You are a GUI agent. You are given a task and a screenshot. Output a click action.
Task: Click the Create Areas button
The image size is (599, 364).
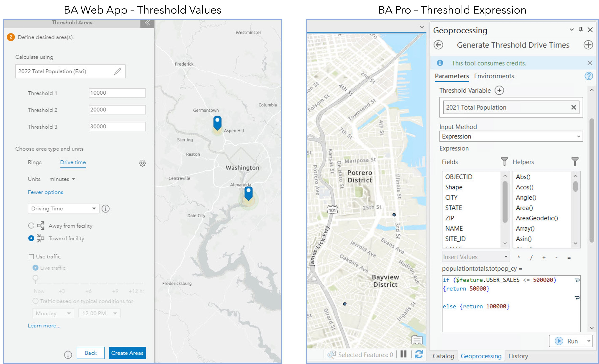[x=127, y=353]
